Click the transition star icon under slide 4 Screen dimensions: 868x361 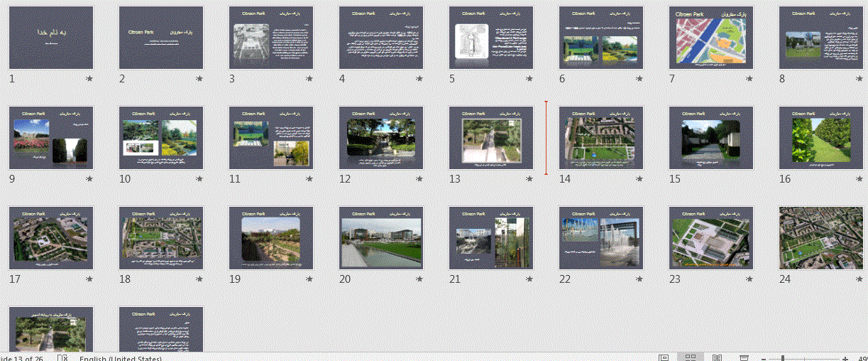pyautogui.click(x=419, y=79)
